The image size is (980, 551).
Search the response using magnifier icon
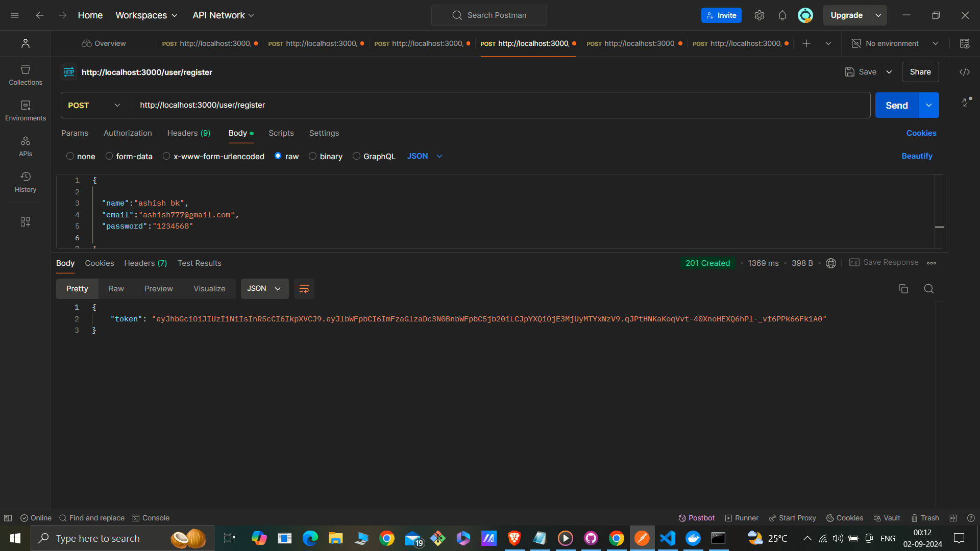point(928,289)
